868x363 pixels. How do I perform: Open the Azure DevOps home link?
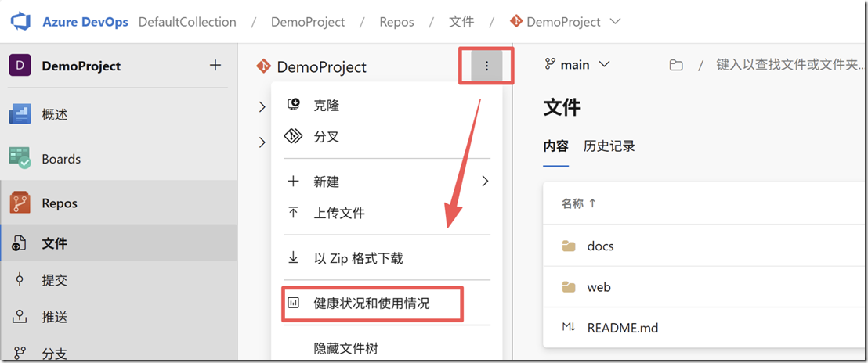click(85, 22)
